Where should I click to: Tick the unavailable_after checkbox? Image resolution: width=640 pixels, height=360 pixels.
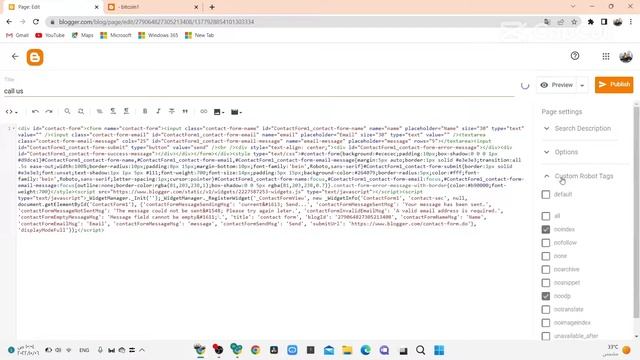tap(546, 336)
